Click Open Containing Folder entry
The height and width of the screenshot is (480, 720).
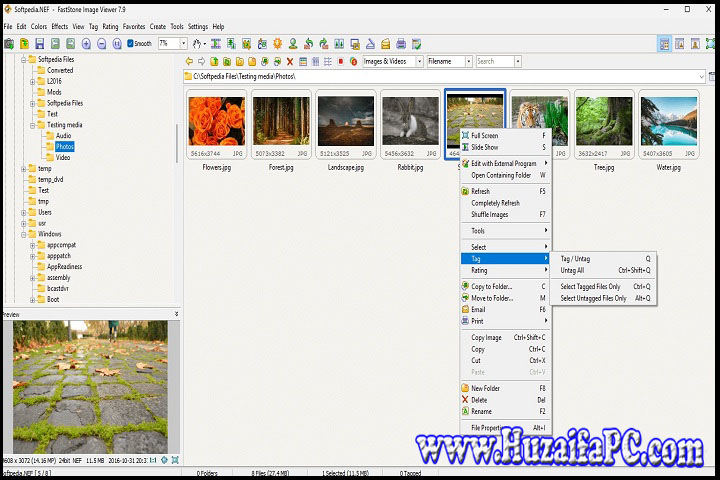(505, 175)
